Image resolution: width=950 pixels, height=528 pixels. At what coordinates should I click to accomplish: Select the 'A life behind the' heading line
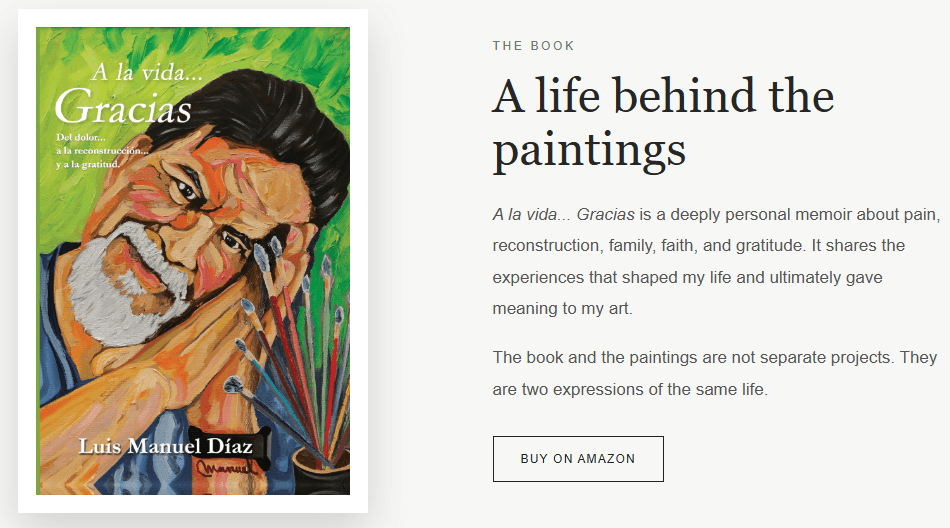663,96
